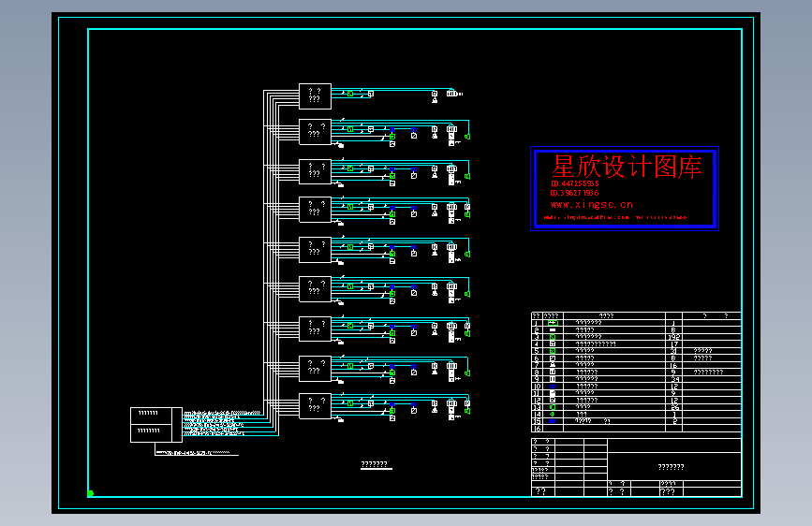Image resolution: width=812 pixels, height=526 pixels.
Task: Select the legend symbol in row 4
Action: point(553,343)
